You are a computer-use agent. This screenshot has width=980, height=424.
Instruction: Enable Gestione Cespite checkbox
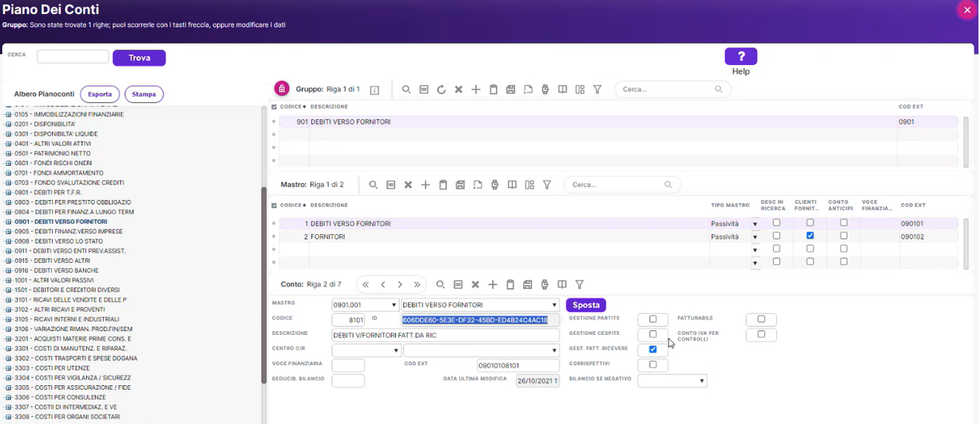653,334
